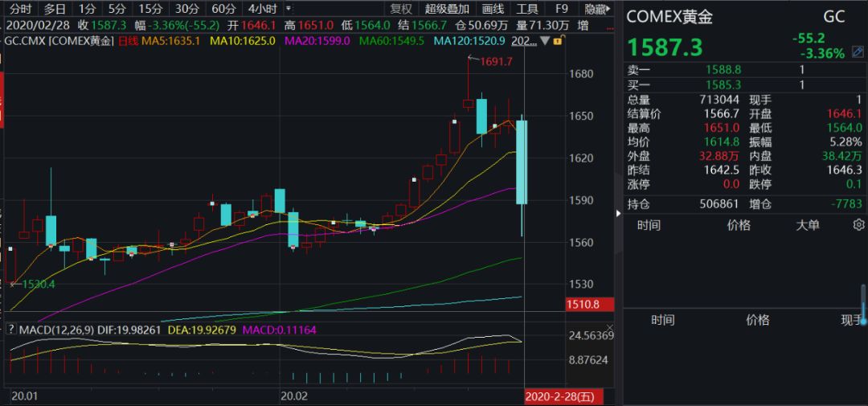
Task: Click the 日线 period label
Action: click(x=128, y=40)
